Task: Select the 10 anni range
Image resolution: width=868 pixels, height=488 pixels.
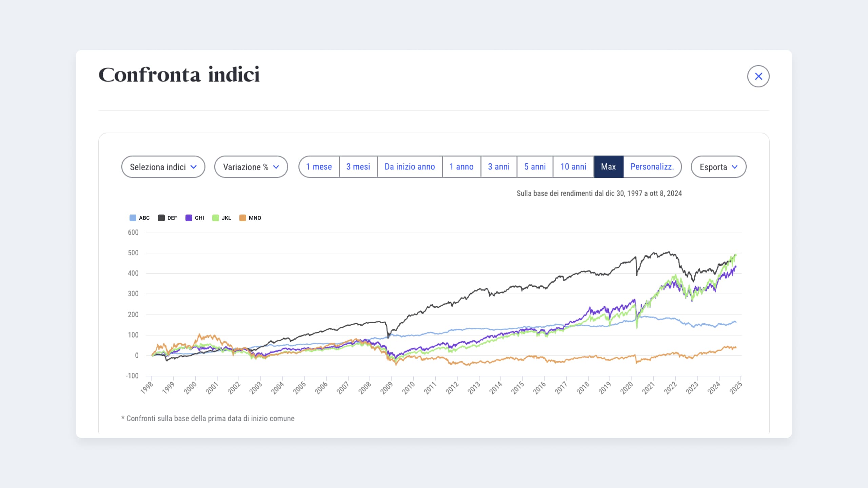Action: (573, 167)
